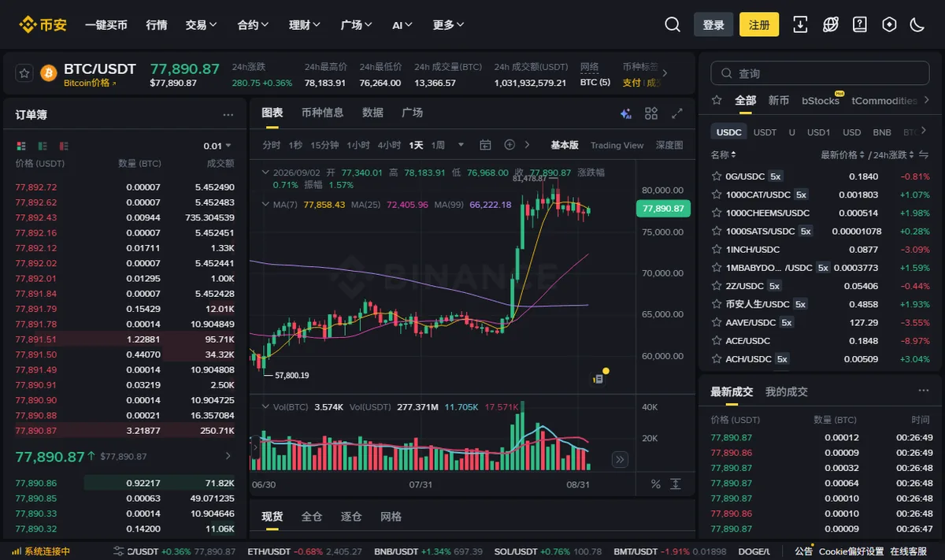Image resolution: width=945 pixels, height=560 pixels.
Task: Open recent trades three-dot menu
Action: [923, 391]
